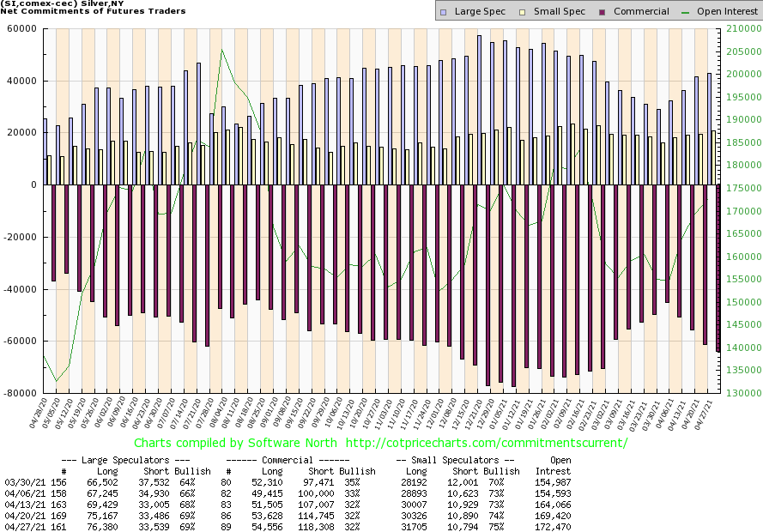Click the 210000 label on right axis

[740, 29]
